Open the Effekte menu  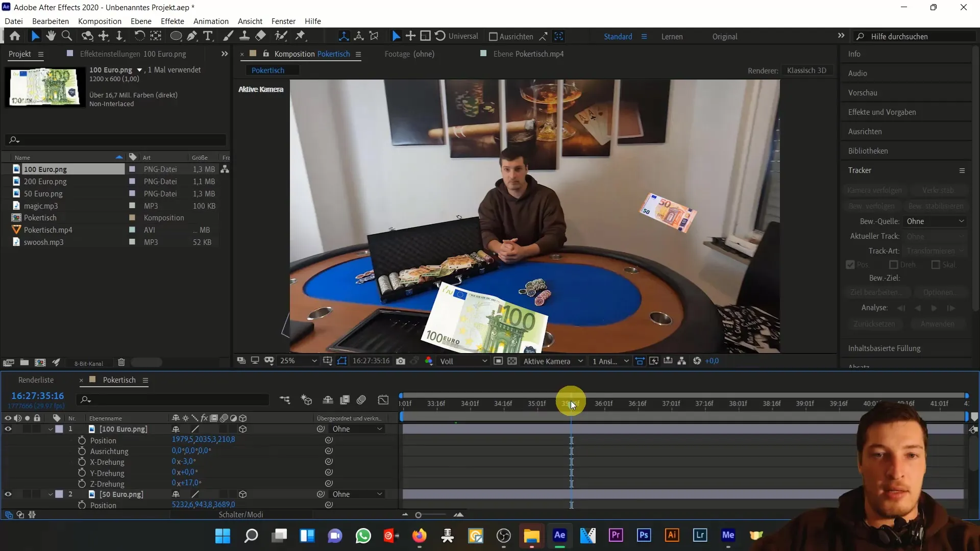173,21
